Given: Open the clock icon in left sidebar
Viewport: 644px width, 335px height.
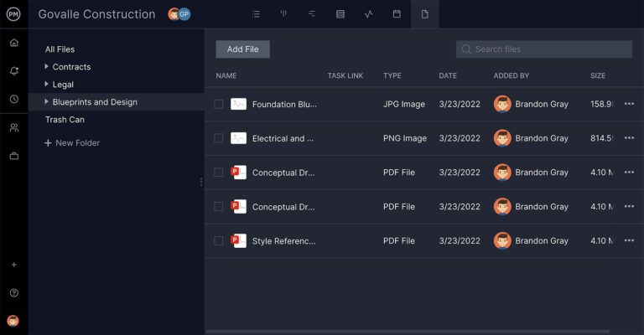Looking at the screenshot, I should 13,99.
